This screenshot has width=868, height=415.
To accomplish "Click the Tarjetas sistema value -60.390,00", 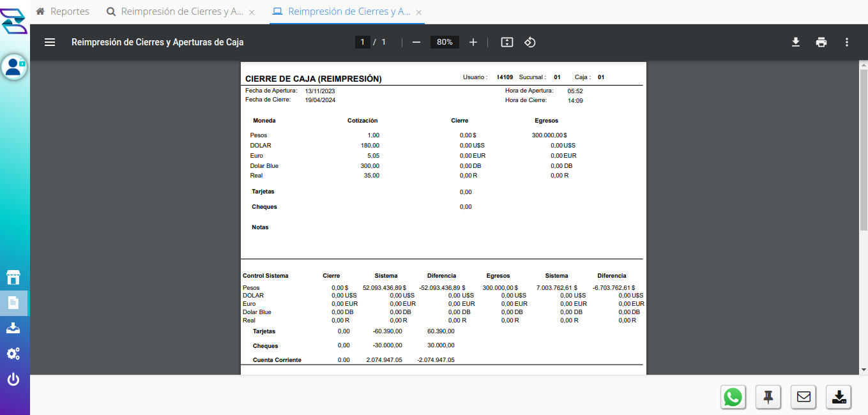I will click(387, 331).
